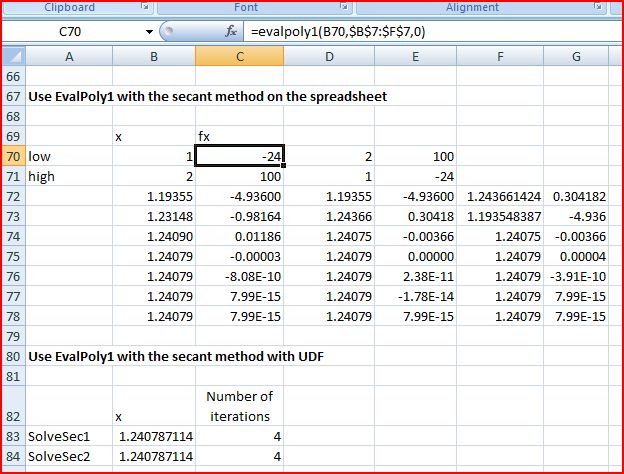624x474 pixels.
Task: Click SolveSec2 result 1.240787114 in row 84
Action: pyautogui.click(x=154, y=456)
